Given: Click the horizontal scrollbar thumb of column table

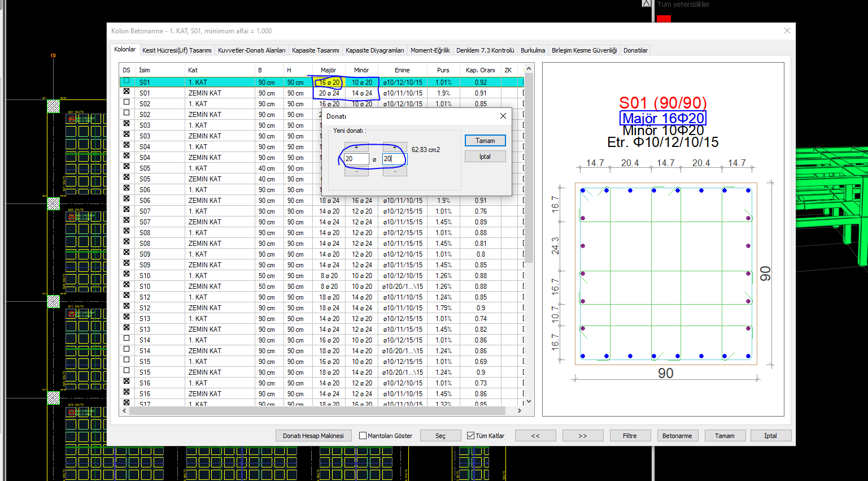Looking at the screenshot, I should click(317, 411).
